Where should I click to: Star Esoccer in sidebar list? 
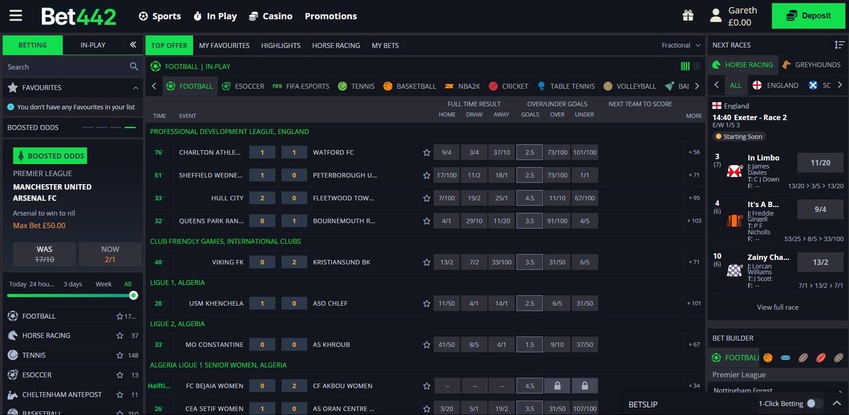(x=120, y=375)
